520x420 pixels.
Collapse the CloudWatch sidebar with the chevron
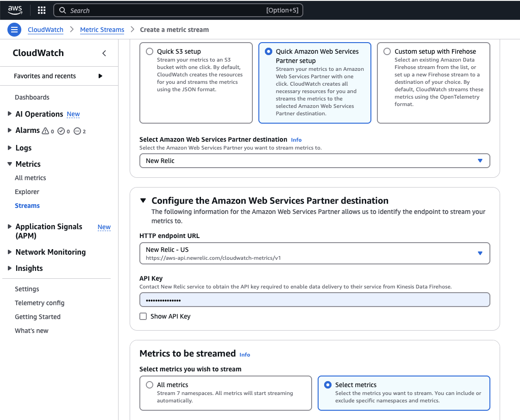[104, 53]
